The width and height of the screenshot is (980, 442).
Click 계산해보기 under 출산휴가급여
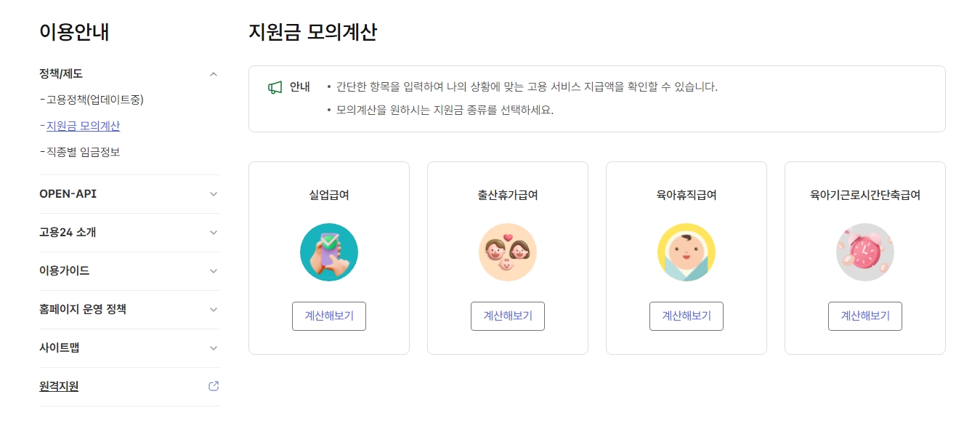pos(507,316)
